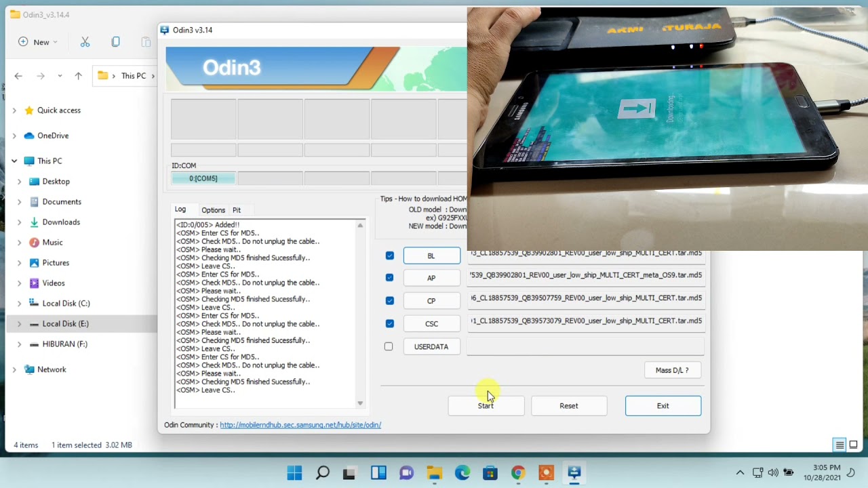Expand Quick access in the navigation pane
Viewport: 868px width, 488px height.
[14, 110]
